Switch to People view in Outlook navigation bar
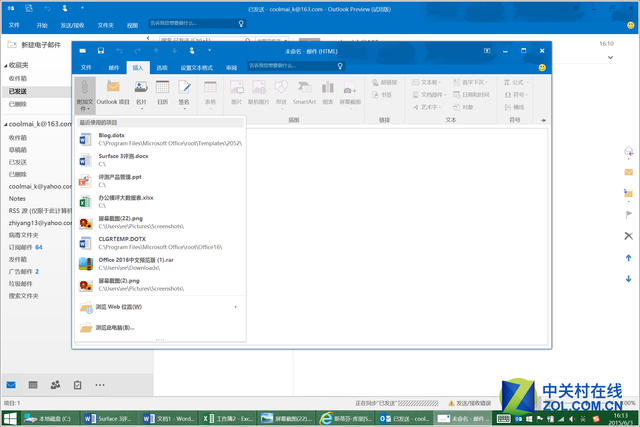This screenshot has width=640, height=427. [x=56, y=385]
